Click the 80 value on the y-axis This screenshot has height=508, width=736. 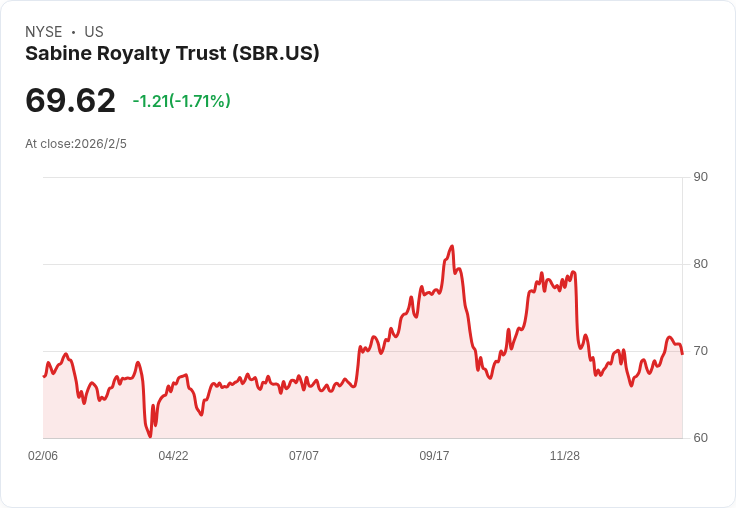tap(700, 264)
